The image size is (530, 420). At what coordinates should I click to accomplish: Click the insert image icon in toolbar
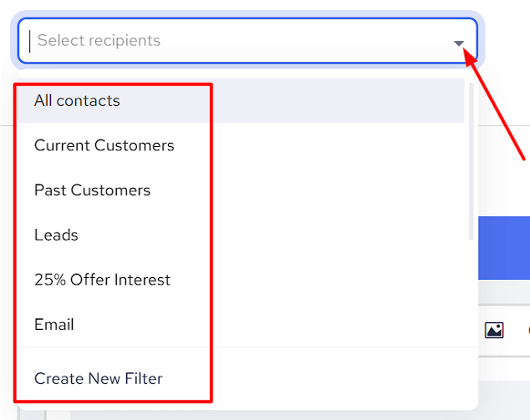pyautogui.click(x=494, y=331)
